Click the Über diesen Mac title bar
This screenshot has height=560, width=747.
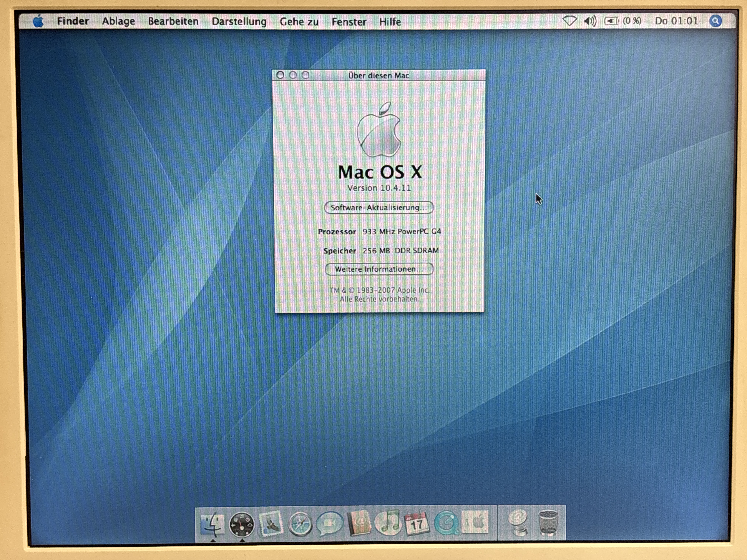coord(379,75)
